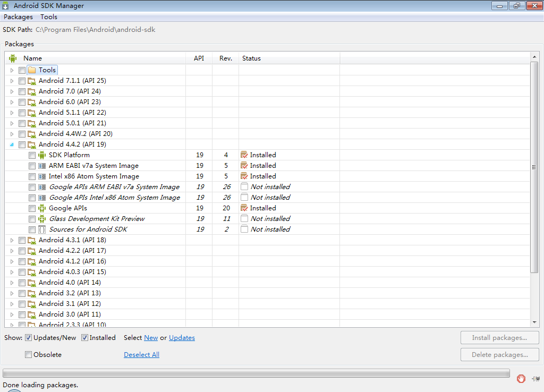Viewport: 544px width, 392px height.
Task: Toggle the Installed show checkbox
Action: point(84,337)
